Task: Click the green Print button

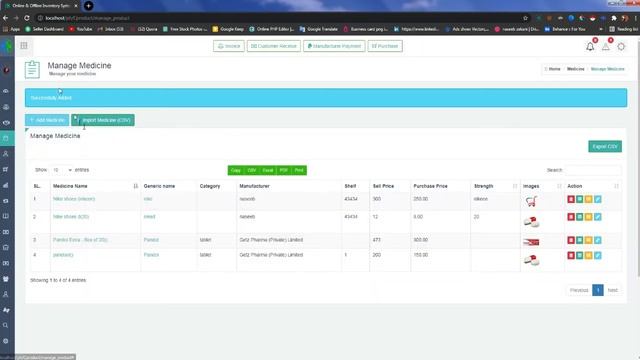Action: (299, 170)
